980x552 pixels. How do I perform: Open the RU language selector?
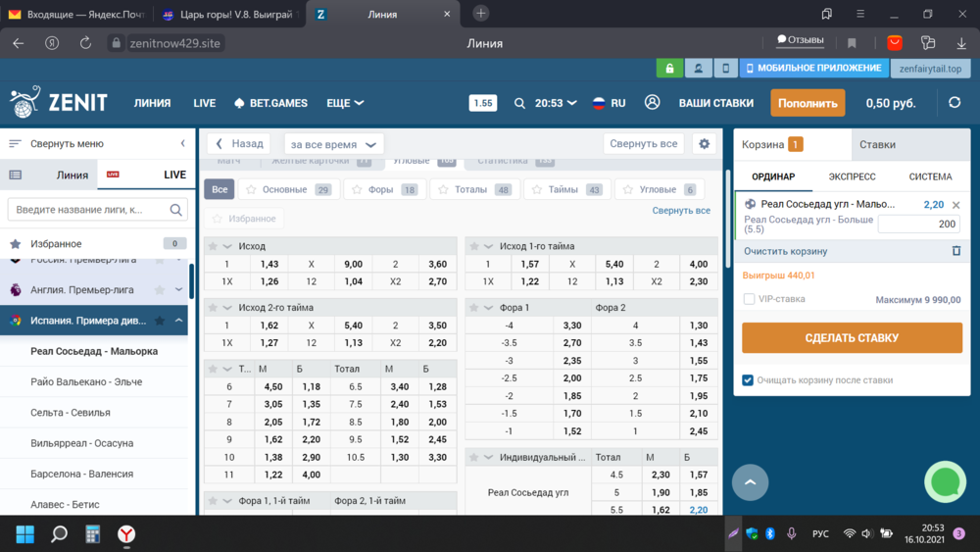tap(610, 103)
